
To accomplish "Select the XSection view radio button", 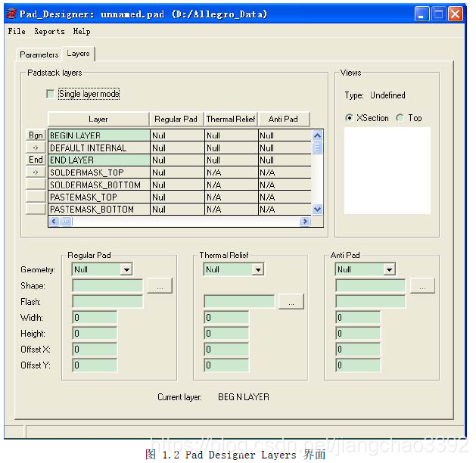I will point(349,118).
